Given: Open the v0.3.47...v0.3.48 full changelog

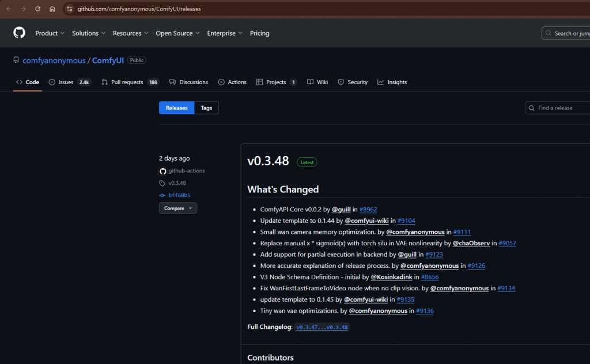Looking at the screenshot, I should point(322,327).
